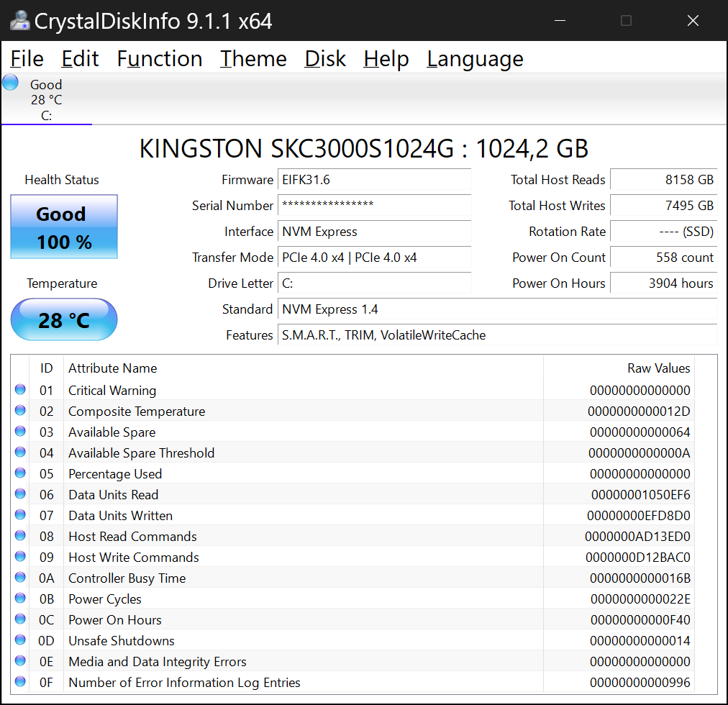Click the Interface field NVM Express
This screenshot has height=705, width=728.
click(x=374, y=232)
